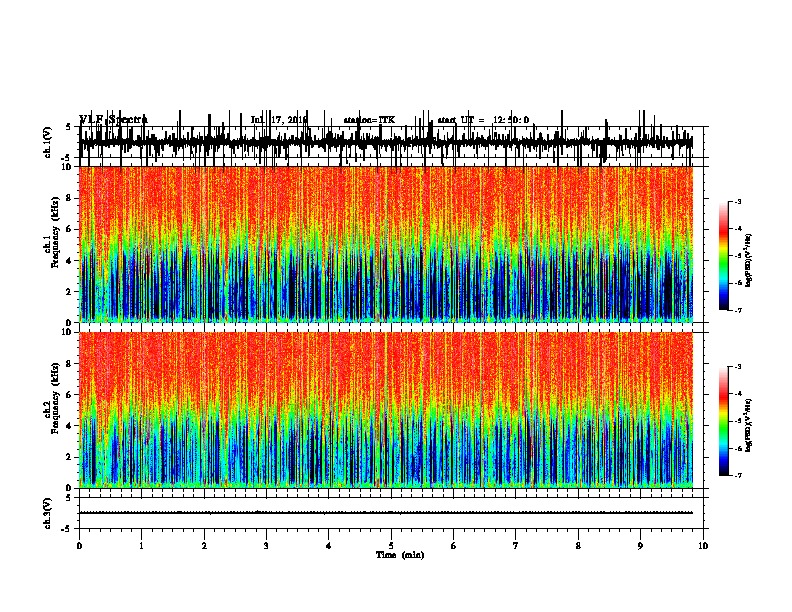Click the "ch.1(V)" waveform axis label
The height and width of the screenshot is (612, 792).
[48, 142]
